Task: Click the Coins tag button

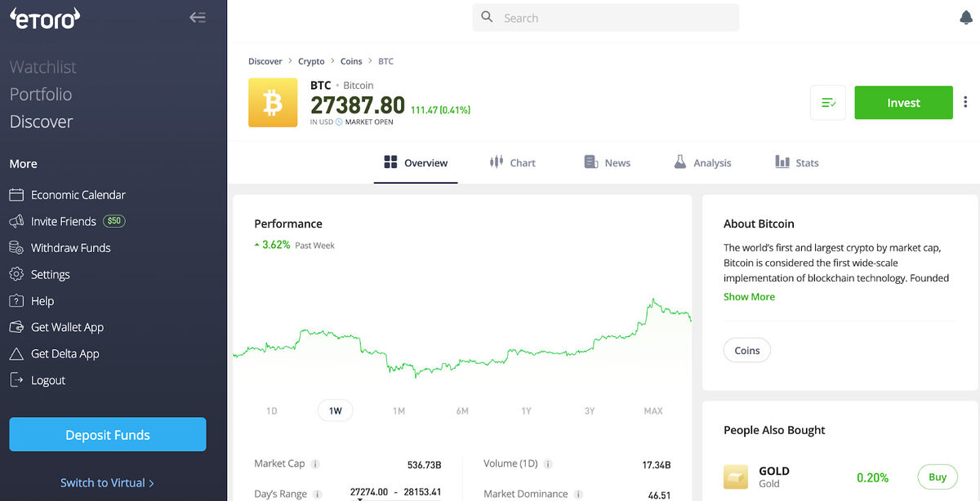Action: click(747, 351)
